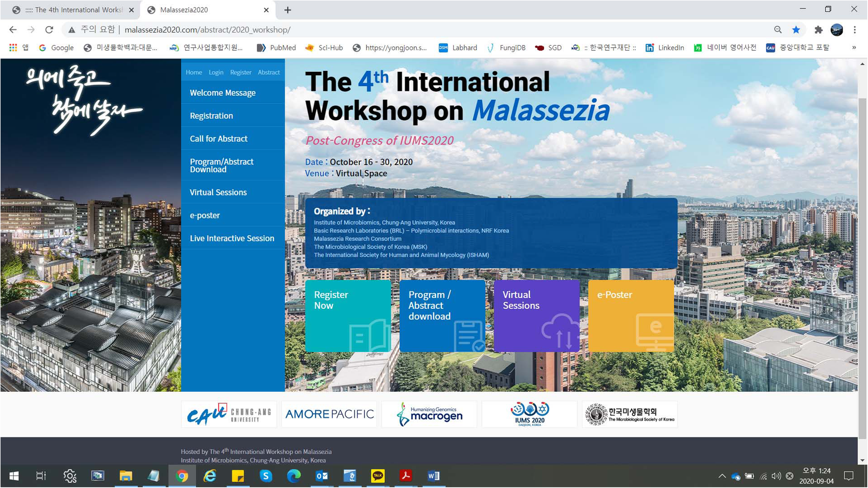The image size is (868, 488).
Task: Open the taskbar clock showing 2020-09-04
Action: [816, 476]
